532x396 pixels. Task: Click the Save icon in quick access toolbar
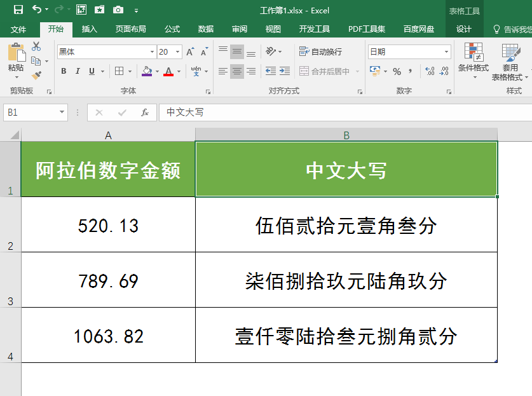(18, 10)
